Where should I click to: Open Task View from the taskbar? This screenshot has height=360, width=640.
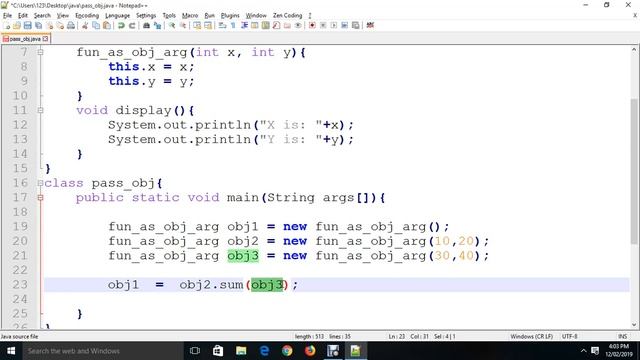click(195, 351)
